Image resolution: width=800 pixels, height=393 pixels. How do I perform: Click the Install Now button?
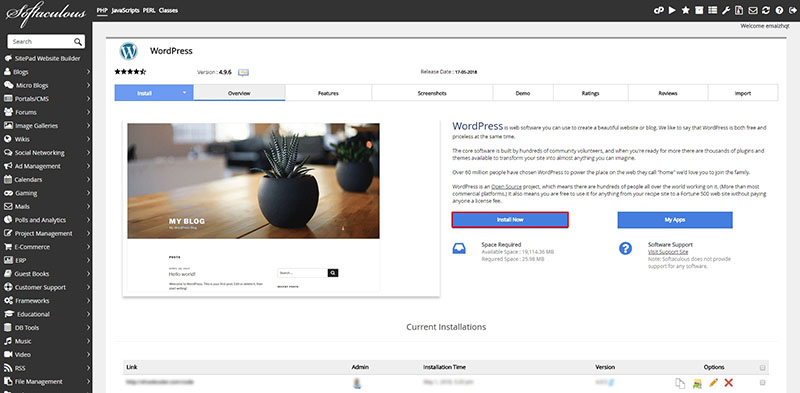(x=510, y=219)
